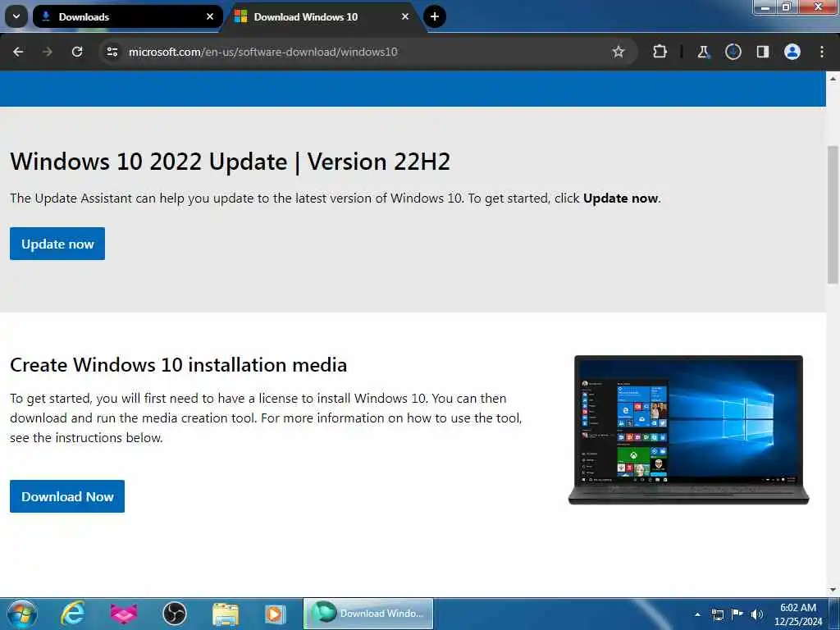Image resolution: width=840 pixels, height=630 pixels.
Task: Restore down the browser window
Action: (x=787, y=7)
